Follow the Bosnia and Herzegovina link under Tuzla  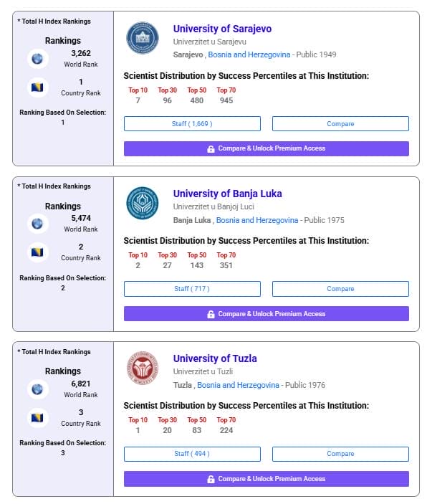[x=238, y=385]
